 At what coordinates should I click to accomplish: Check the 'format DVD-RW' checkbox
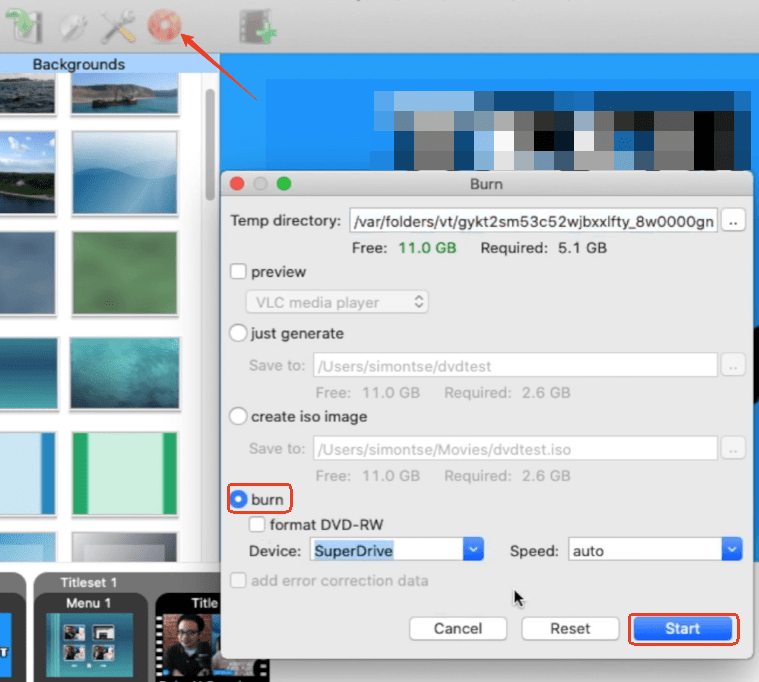pos(257,524)
